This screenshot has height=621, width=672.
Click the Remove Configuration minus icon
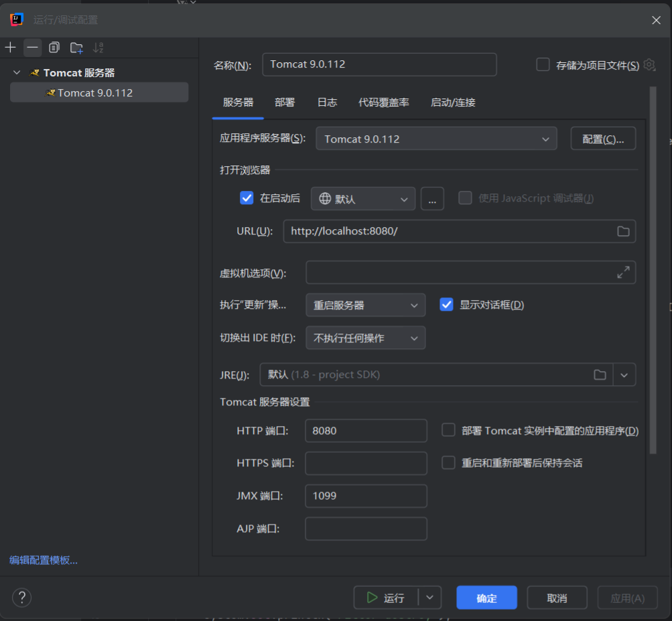pyautogui.click(x=32, y=48)
